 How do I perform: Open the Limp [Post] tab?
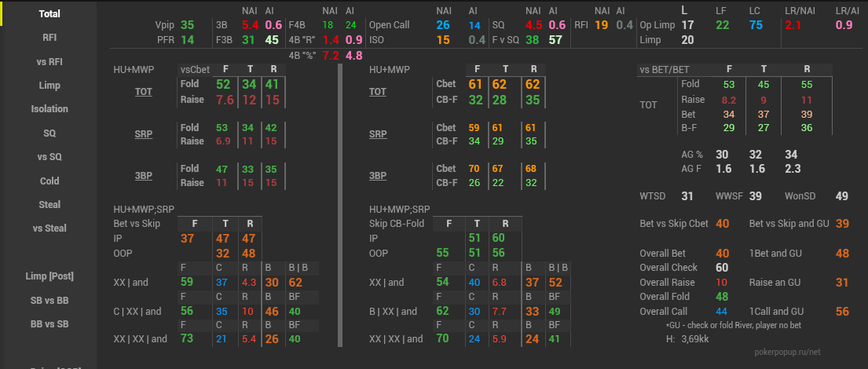click(49, 276)
